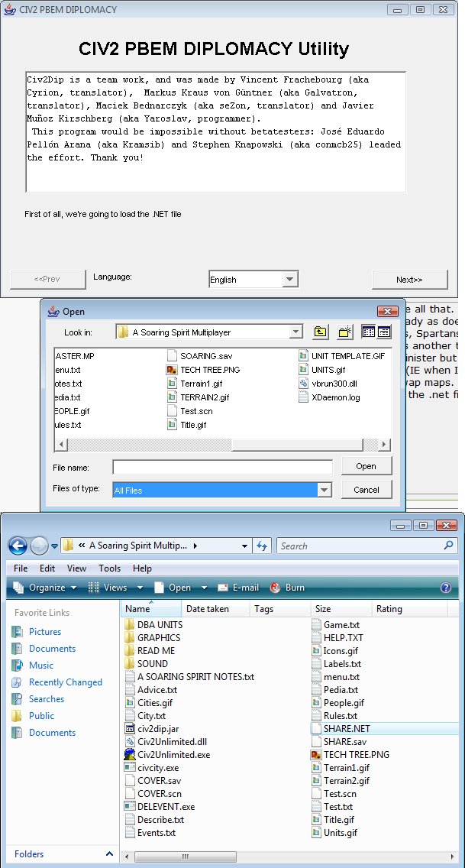Expand the Look in folder dropdown
465x868 pixels.
coord(295,332)
